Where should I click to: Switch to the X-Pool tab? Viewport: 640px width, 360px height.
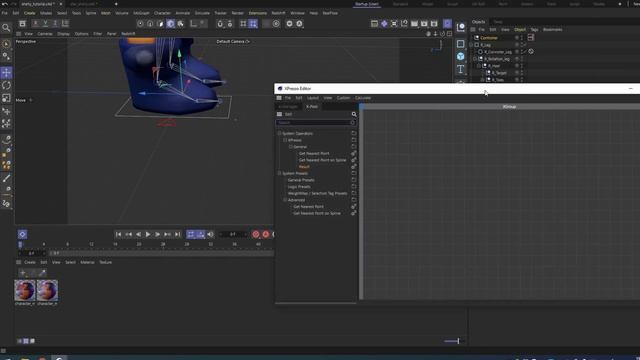(312, 107)
